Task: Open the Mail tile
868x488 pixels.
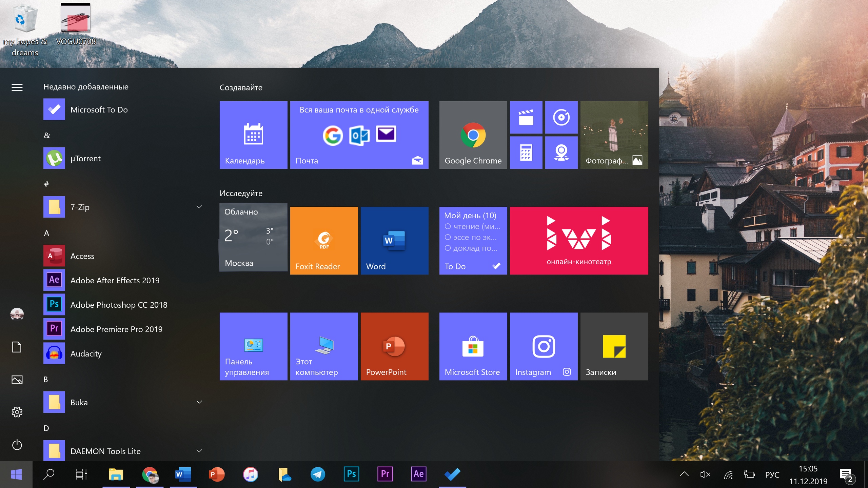Action: [x=359, y=135]
